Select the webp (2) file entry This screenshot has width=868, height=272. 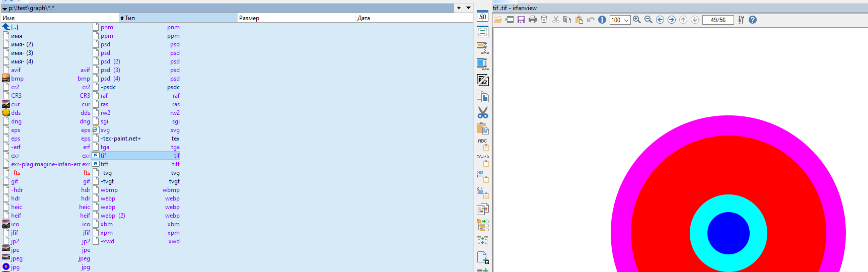[136, 216]
